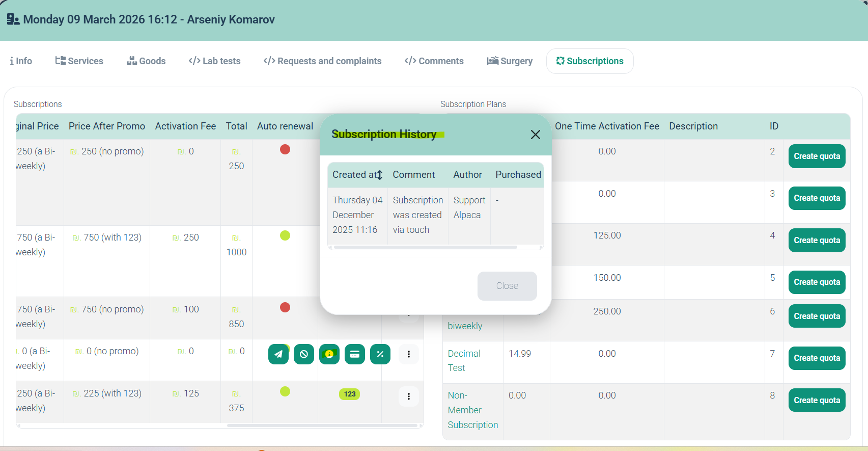This screenshot has width=868, height=451.
Task: Click the patient icon beside the visit date
Action: pyautogui.click(x=13, y=19)
